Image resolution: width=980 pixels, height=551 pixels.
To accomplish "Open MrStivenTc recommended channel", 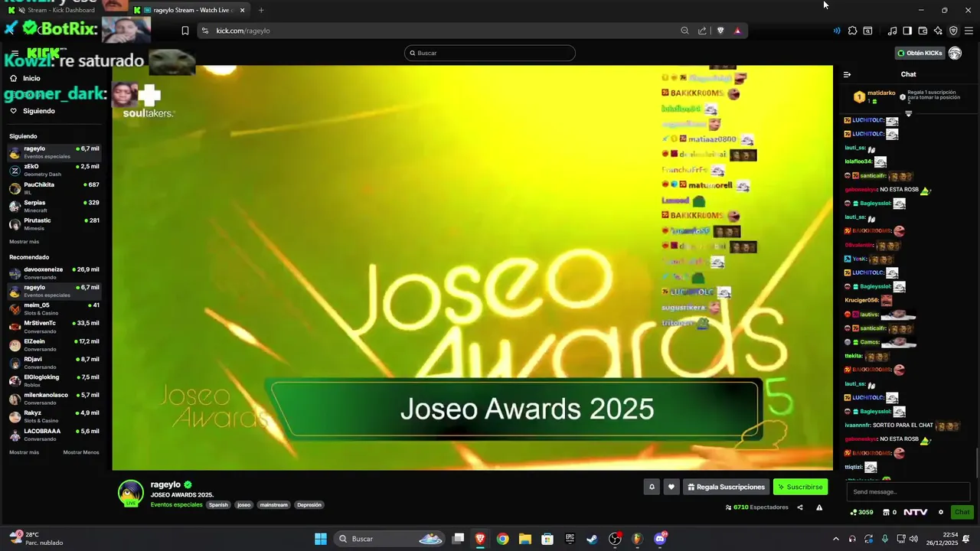I will [54, 327].
